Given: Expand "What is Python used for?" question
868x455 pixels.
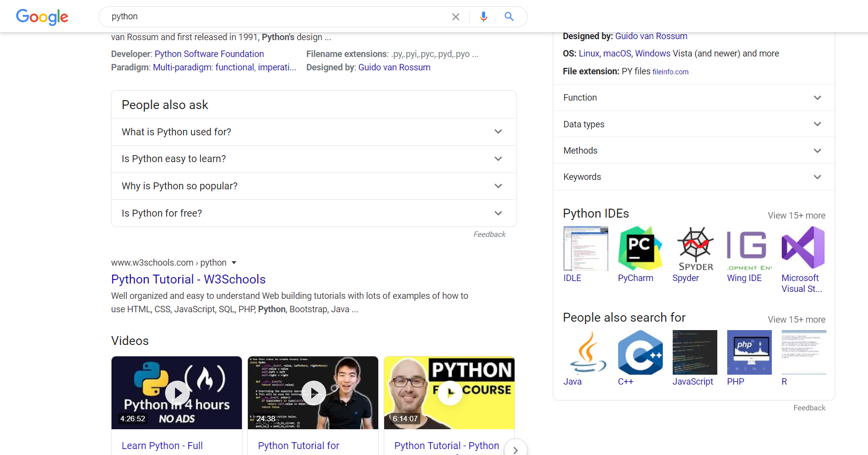Looking at the screenshot, I should pos(313,132).
